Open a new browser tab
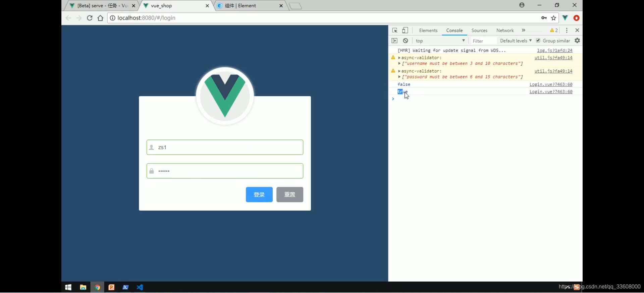 click(295, 6)
